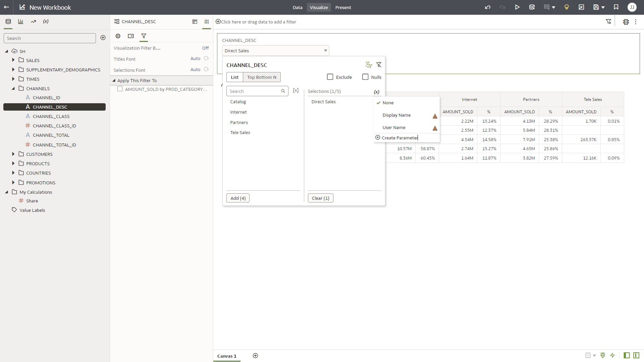Switch to Visualizations chart icon pane
The width and height of the screenshot is (644, 362).
coord(21,21)
